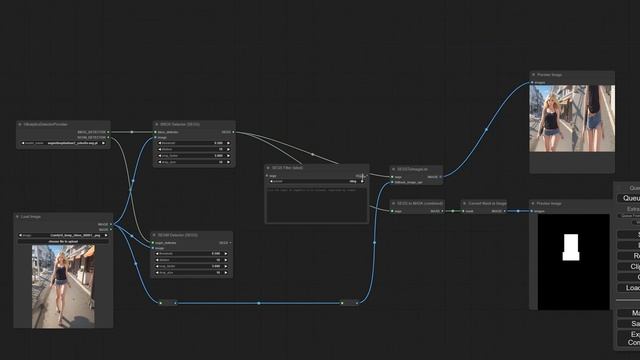Collapse the SEGS Filter (label) node dot

[268, 168]
